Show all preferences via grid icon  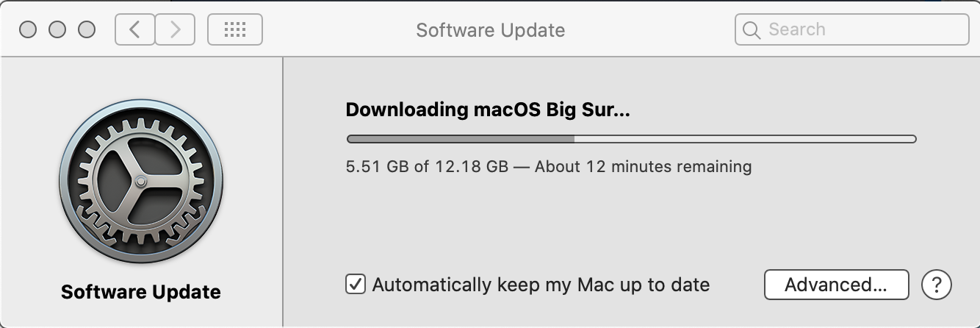coord(235,29)
